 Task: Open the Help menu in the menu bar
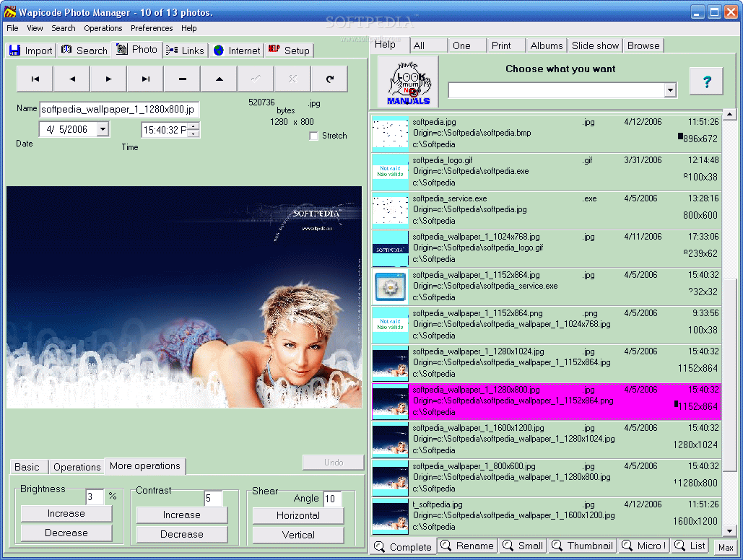click(188, 28)
